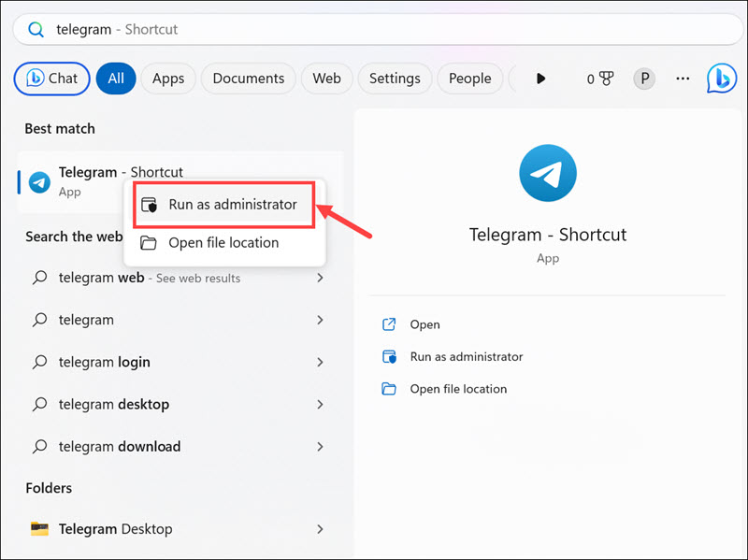Click the search text input field
748x560 pixels.
pyautogui.click(x=374, y=29)
